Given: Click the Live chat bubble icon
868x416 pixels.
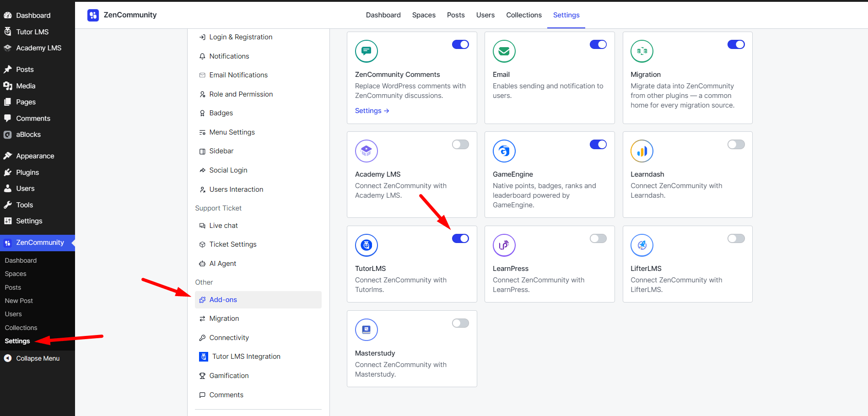Looking at the screenshot, I should [x=202, y=226].
